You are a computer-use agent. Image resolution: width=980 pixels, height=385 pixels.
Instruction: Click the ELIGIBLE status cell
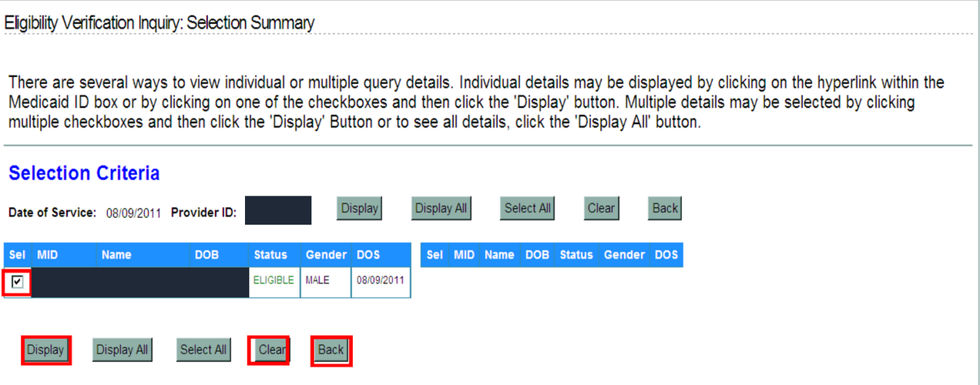click(274, 281)
